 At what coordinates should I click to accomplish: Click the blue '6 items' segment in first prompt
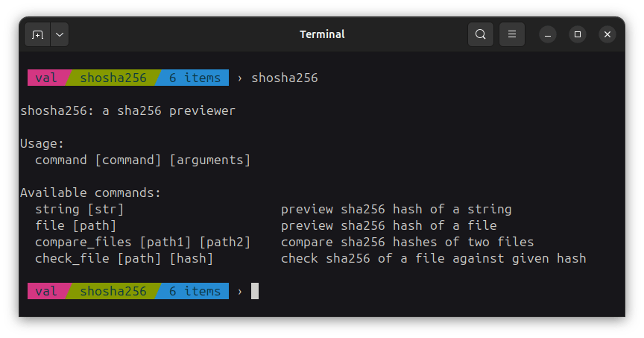click(x=195, y=78)
